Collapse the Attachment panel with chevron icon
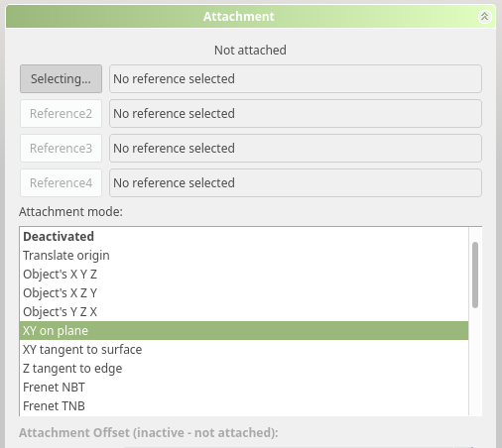502x448 pixels. (x=484, y=17)
